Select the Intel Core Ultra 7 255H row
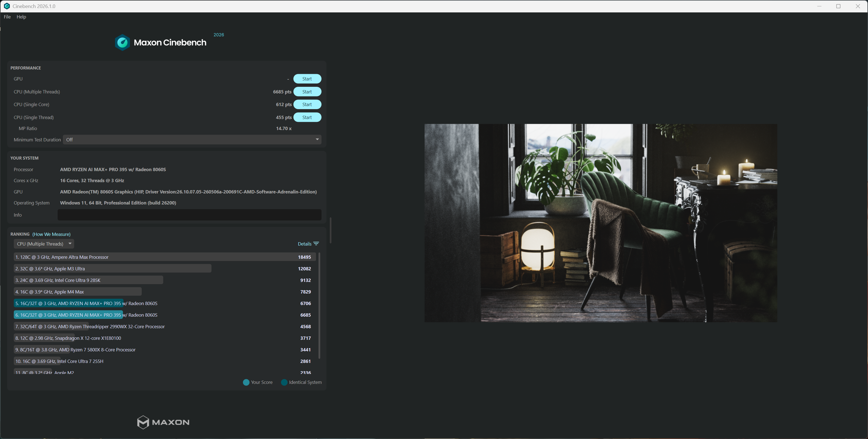Image resolution: width=868 pixels, height=439 pixels. click(x=165, y=361)
